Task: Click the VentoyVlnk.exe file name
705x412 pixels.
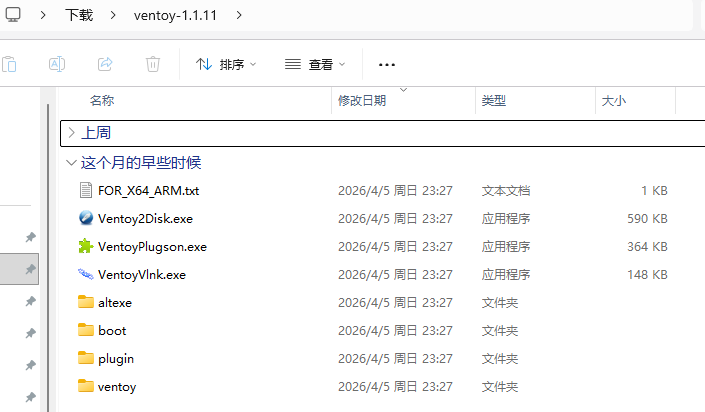Action: (142, 274)
